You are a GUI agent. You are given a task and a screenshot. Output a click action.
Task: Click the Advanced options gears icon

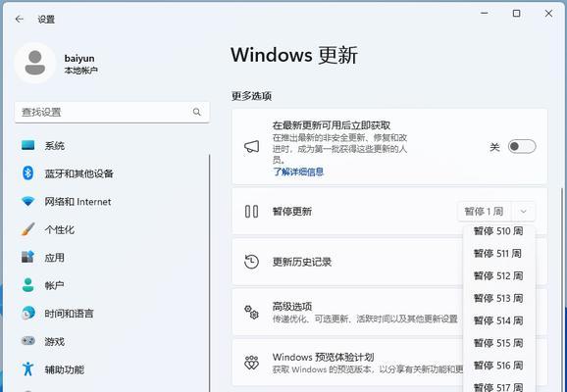tap(251, 313)
